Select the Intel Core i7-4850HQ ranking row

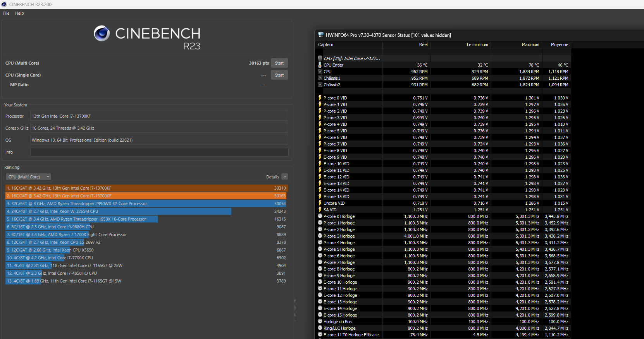pyautogui.click(x=146, y=273)
